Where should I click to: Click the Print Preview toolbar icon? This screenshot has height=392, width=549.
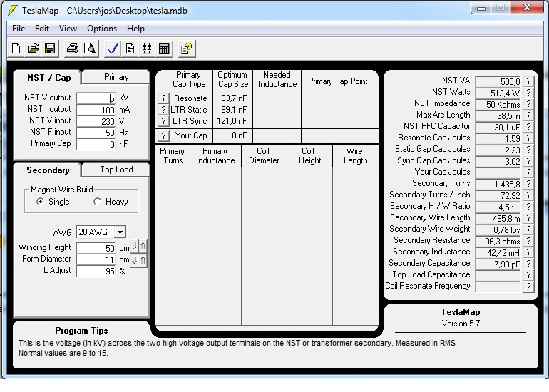coord(90,48)
